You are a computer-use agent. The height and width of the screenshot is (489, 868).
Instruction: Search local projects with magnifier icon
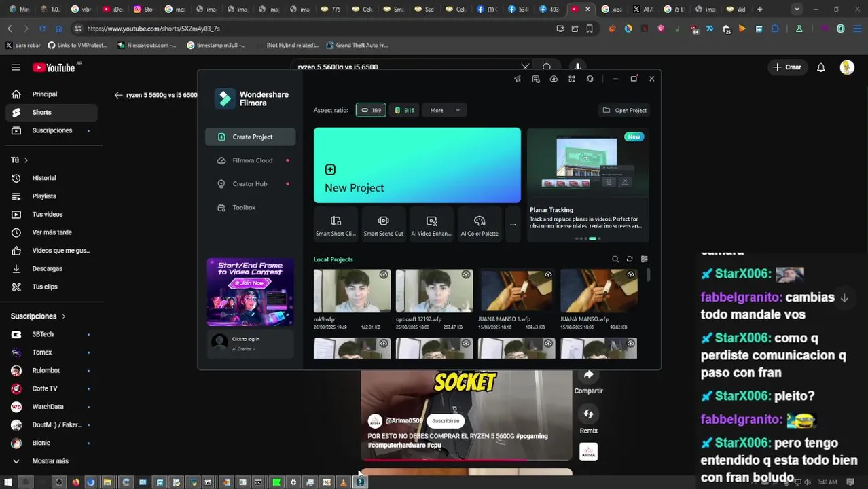(615, 259)
